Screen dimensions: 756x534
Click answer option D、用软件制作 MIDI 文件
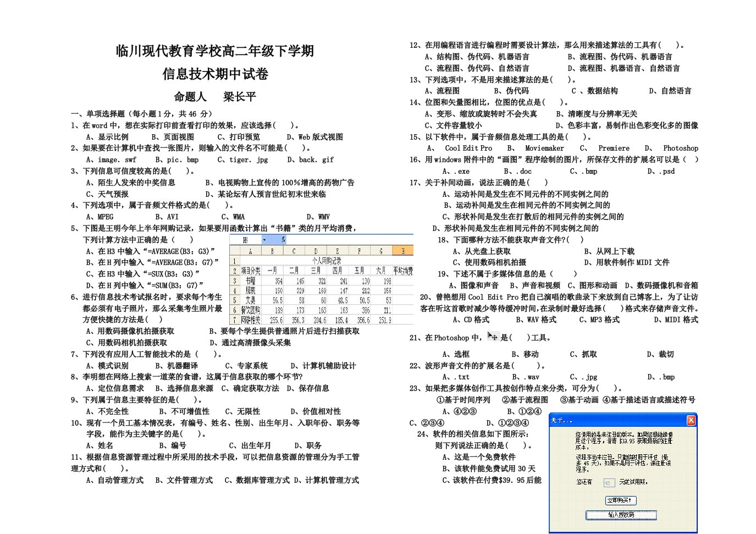pos(627,262)
